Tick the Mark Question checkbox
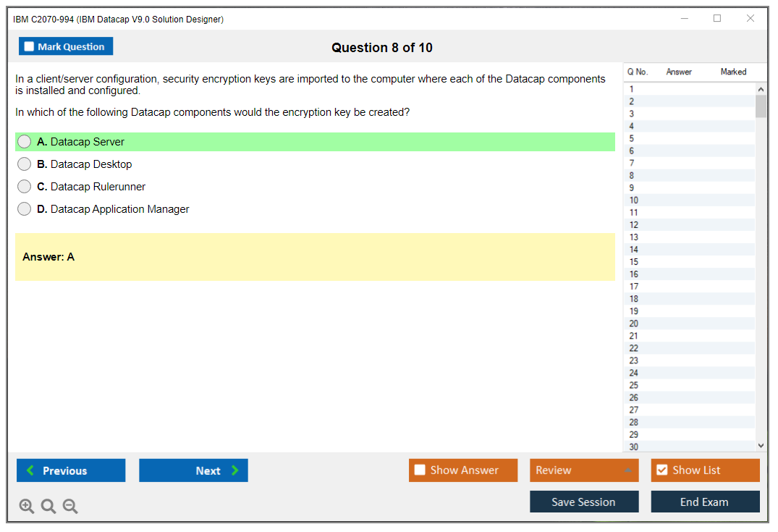Image resolution: width=778 pixels, height=532 pixels. tap(29, 46)
